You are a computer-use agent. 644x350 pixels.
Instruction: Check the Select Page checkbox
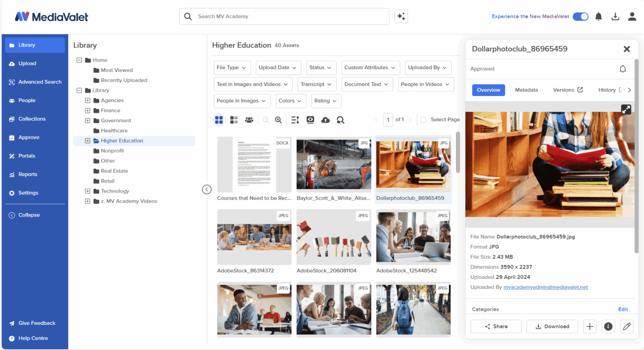(x=423, y=120)
